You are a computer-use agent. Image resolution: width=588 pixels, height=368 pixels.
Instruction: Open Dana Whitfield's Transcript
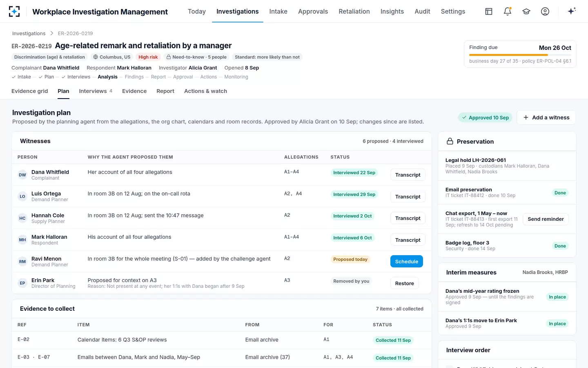click(408, 175)
